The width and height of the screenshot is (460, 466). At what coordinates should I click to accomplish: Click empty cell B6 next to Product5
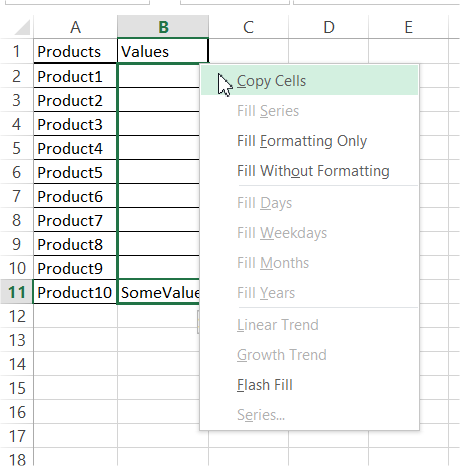[x=159, y=172]
